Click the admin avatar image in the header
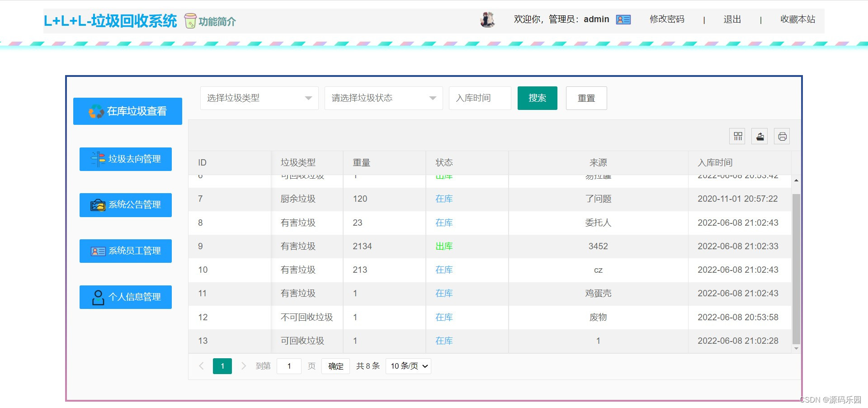Viewport: 868px width, 408px height. click(x=487, y=20)
